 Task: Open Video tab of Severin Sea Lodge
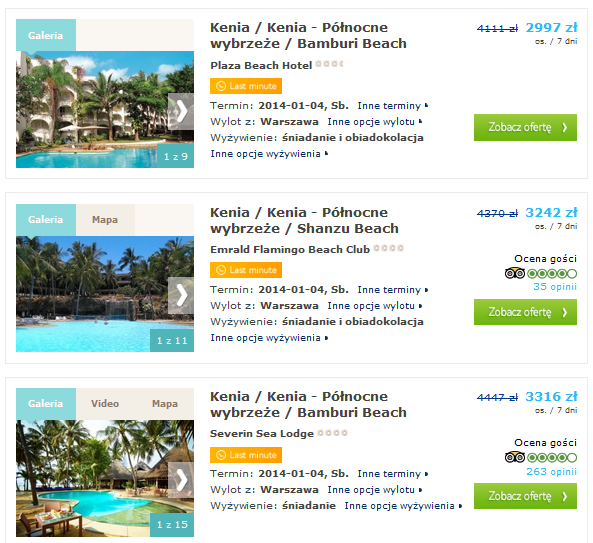(105, 403)
